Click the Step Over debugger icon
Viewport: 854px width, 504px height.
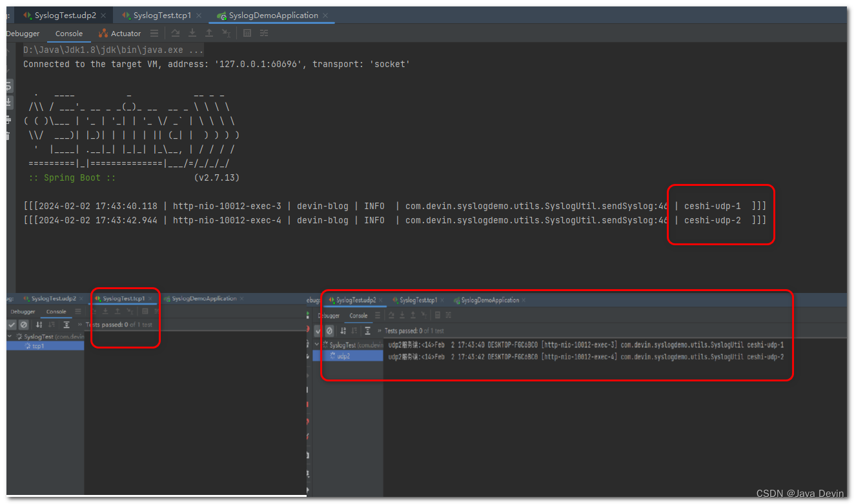[x=176, y=34]
